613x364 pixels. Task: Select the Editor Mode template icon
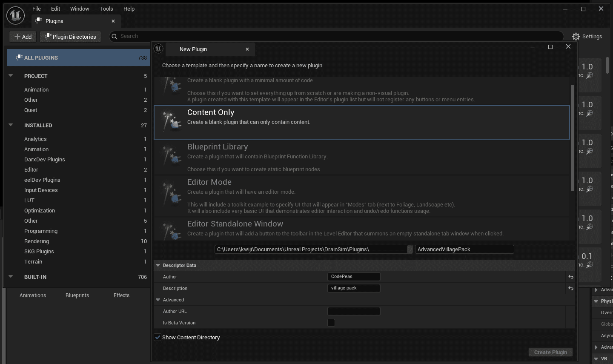[172, 195]
